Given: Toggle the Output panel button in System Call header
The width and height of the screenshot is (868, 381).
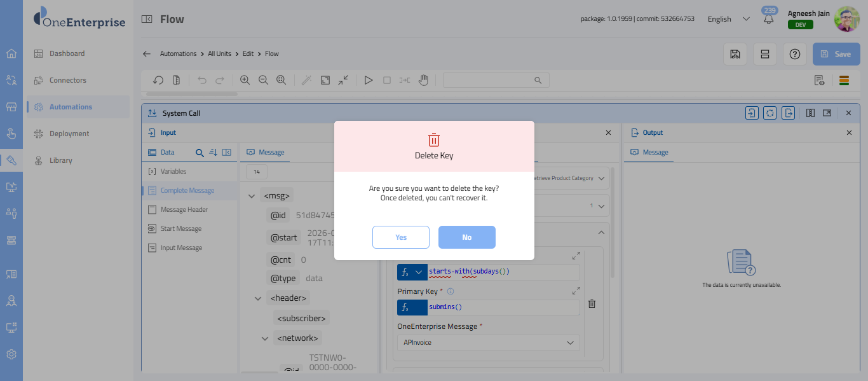Looking at the screenshot, I should click(789, 113).
